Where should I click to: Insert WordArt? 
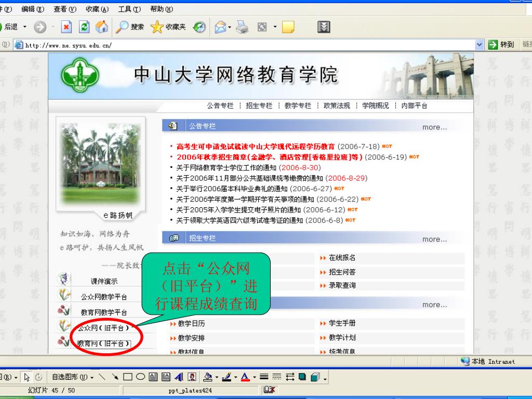179,377
